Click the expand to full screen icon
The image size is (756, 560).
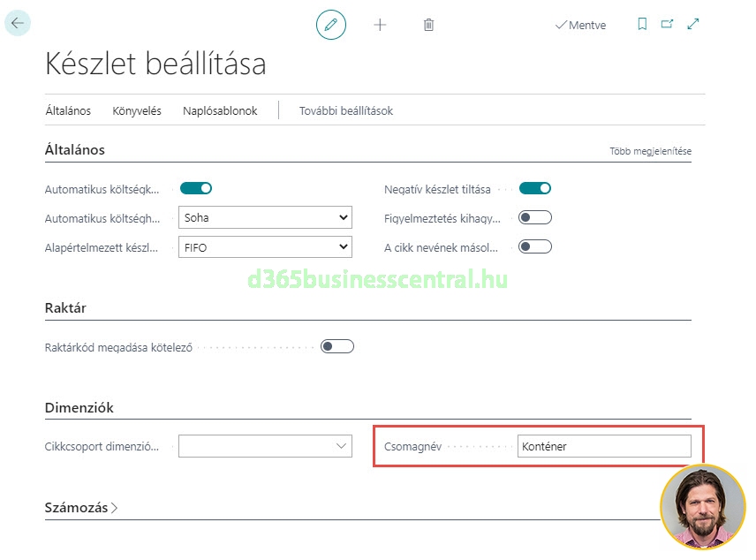[692, 25]
